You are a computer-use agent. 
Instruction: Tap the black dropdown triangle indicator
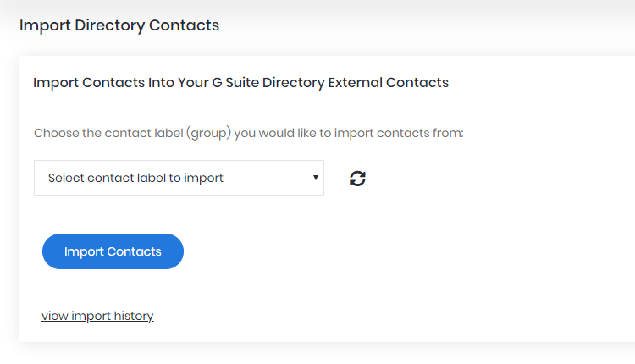316,177
